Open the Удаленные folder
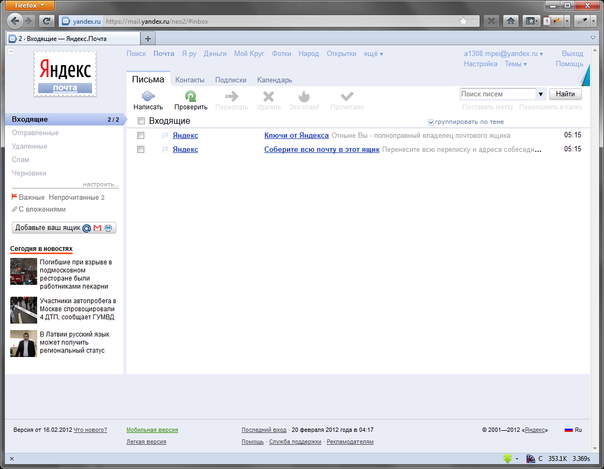 (x=29, y=146)
